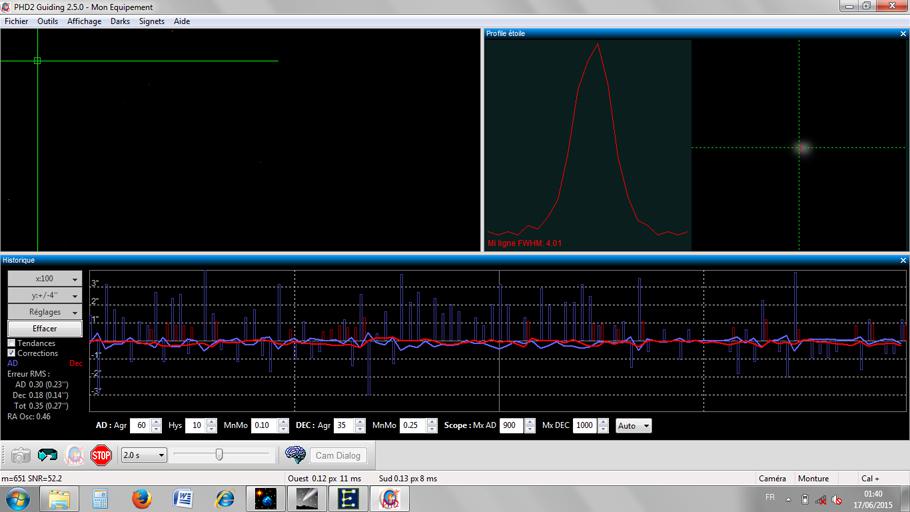The height and width of the screenshot is (512, 910).
Task: Click the AD Agr field showing 60
Action: pos(140,426)
